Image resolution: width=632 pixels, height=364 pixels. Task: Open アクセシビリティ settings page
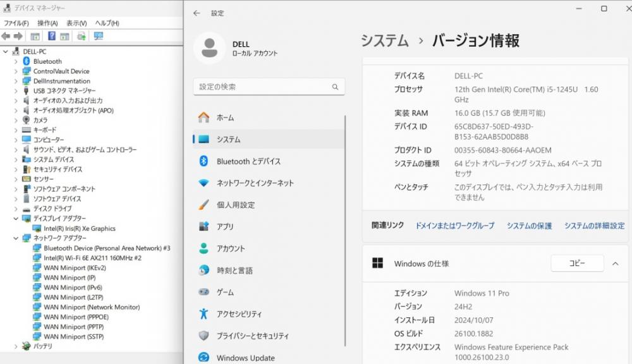(269, 313)
